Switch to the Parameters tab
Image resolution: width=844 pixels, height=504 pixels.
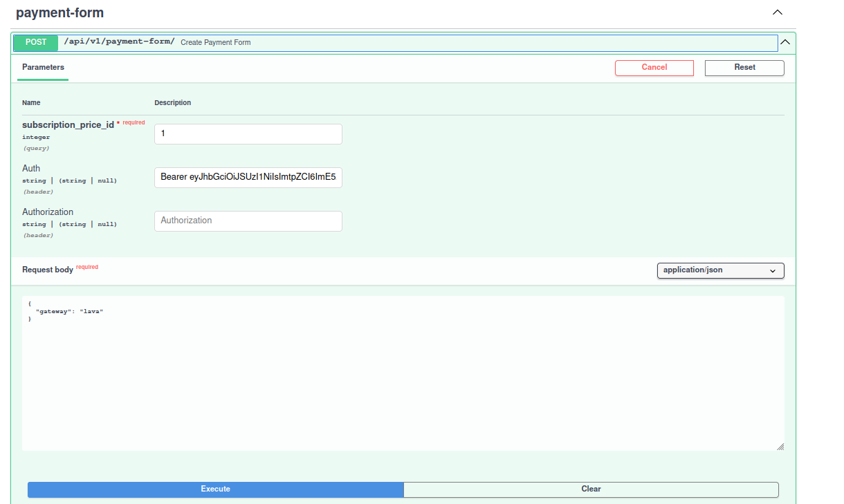(x=43, y=68)
